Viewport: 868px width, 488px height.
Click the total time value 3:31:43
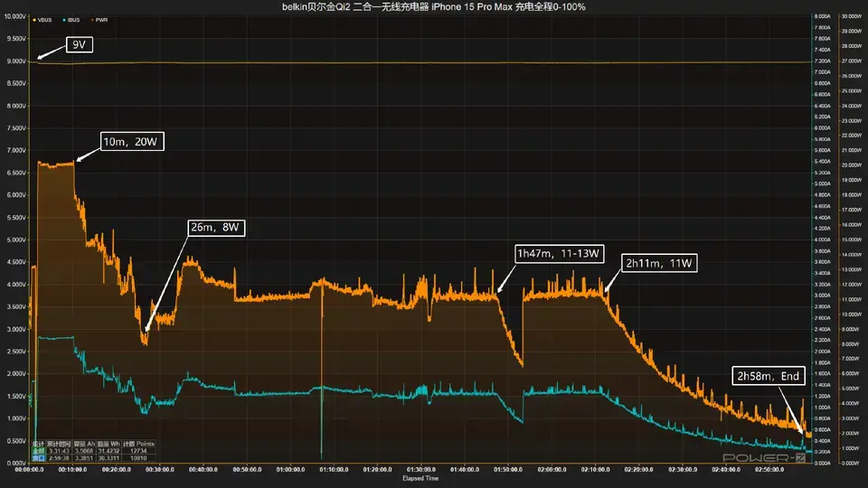coord(59,451)
